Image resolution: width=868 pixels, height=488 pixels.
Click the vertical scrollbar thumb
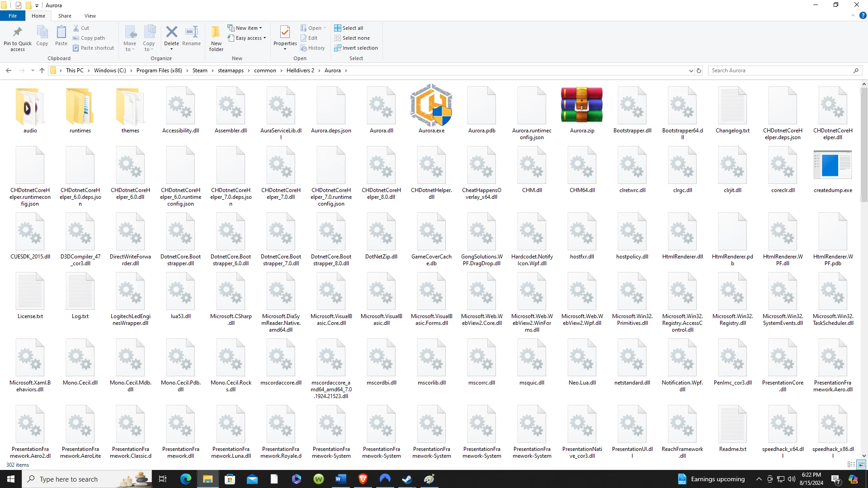click(863, 145)
